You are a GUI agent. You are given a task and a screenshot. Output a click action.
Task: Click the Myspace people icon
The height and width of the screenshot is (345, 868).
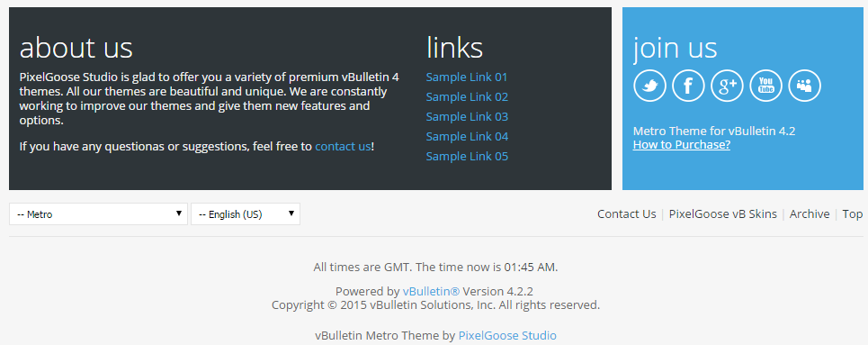pos(804,86)
